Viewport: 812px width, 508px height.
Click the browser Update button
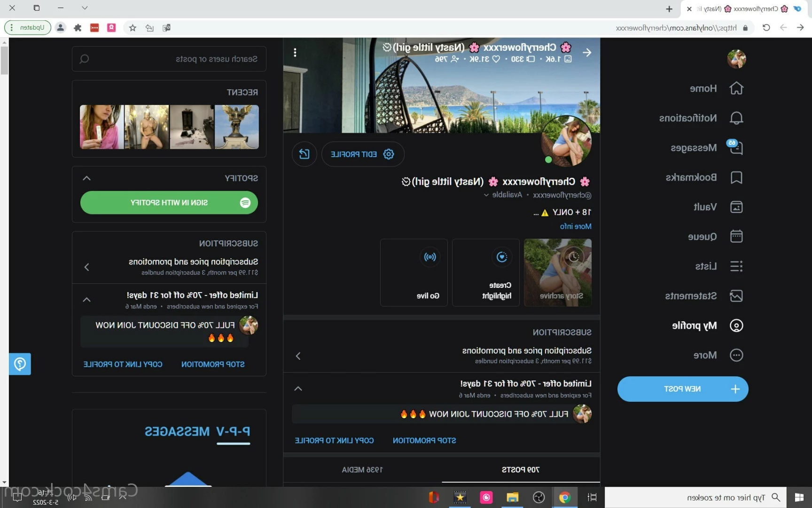(28, 28)
